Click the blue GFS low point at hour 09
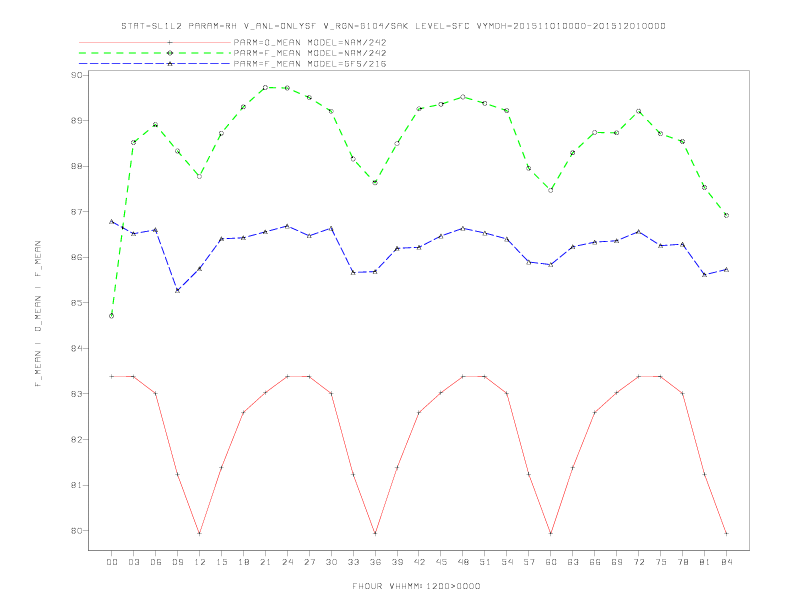The width and height of the screenshot is (792, 612). coord(177,290)
